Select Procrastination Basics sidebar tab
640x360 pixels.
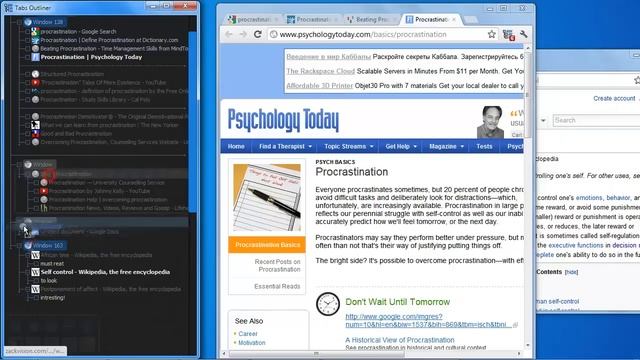[267, 245]
